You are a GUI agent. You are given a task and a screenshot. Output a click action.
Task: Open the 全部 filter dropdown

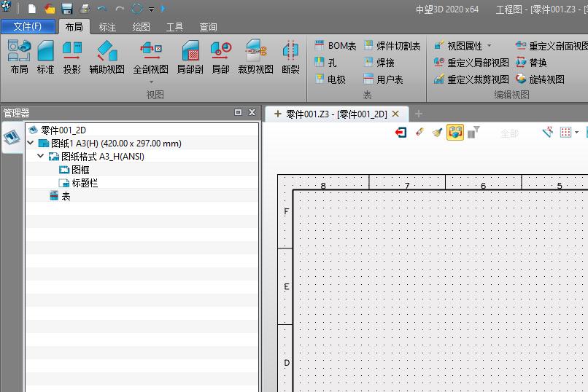click(x=510, y=133)
